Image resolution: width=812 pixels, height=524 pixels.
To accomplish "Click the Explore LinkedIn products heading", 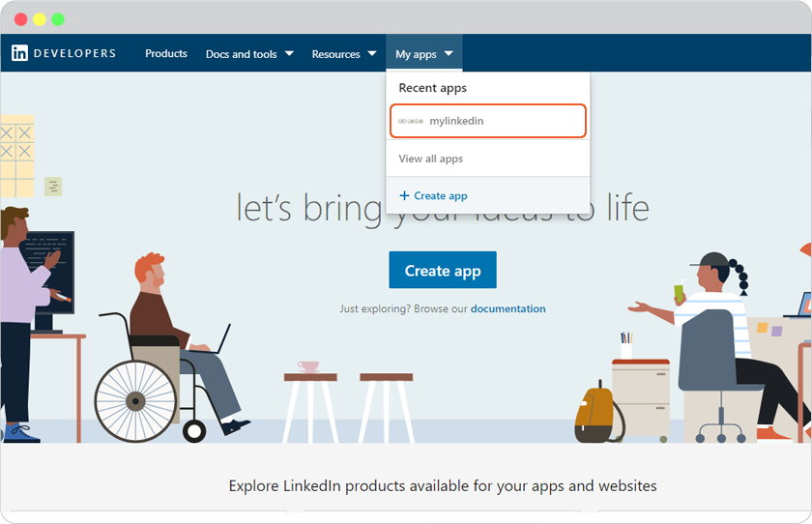I will [443, 486].
